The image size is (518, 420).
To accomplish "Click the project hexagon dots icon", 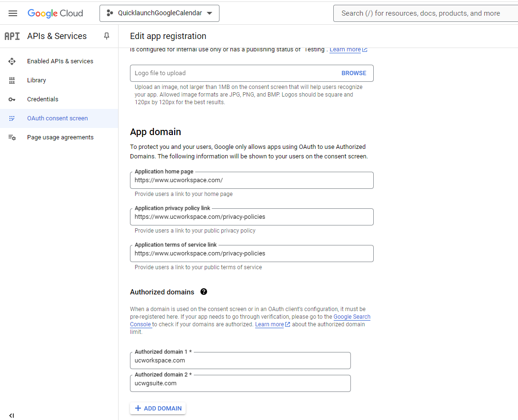I will pos(110,13).
